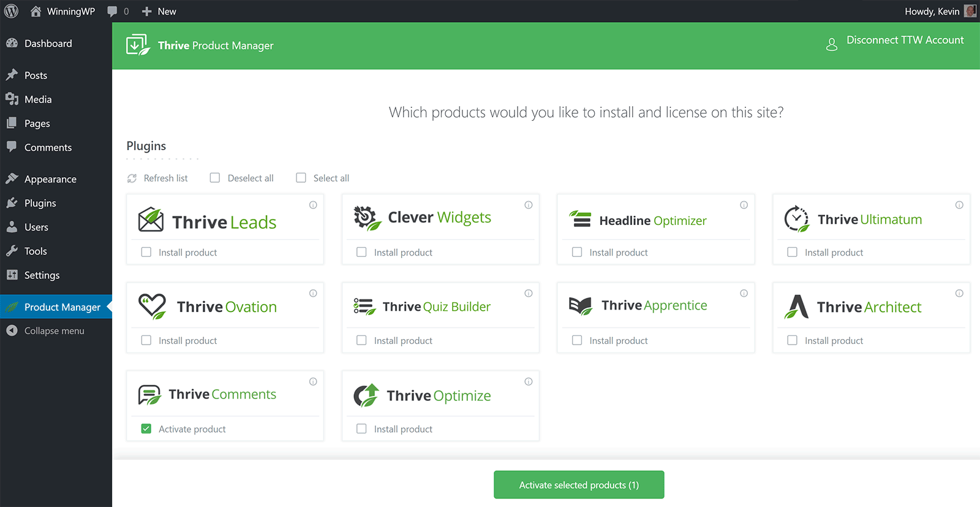980x507 pixels.
Task: Open Settings menu in the sidebar
Action: 56,275
